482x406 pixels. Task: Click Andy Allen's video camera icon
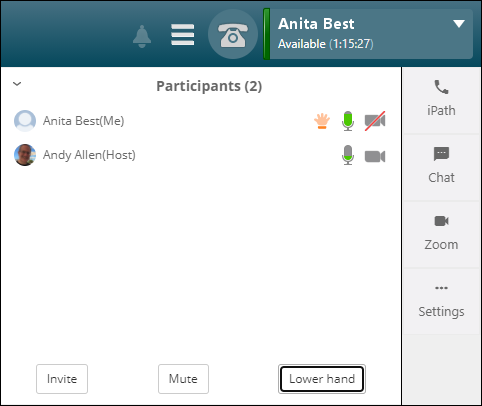pos(375,156)
